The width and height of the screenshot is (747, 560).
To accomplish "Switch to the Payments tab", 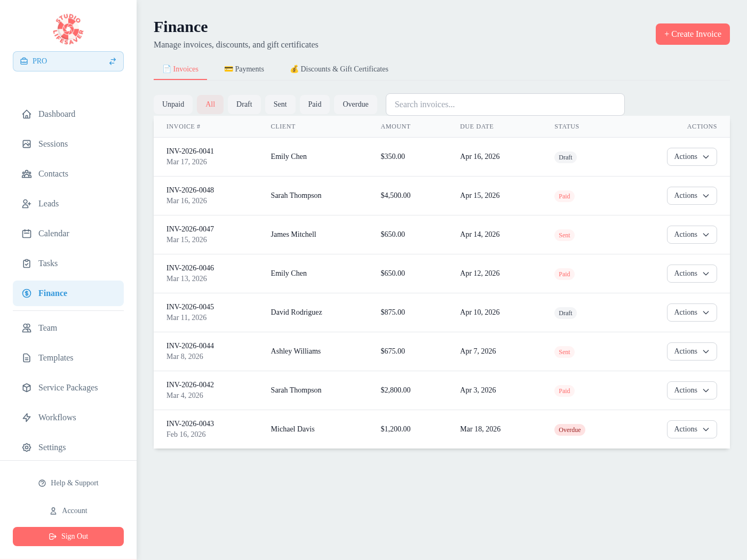I will pyautogui.click(x=244, y=69).
